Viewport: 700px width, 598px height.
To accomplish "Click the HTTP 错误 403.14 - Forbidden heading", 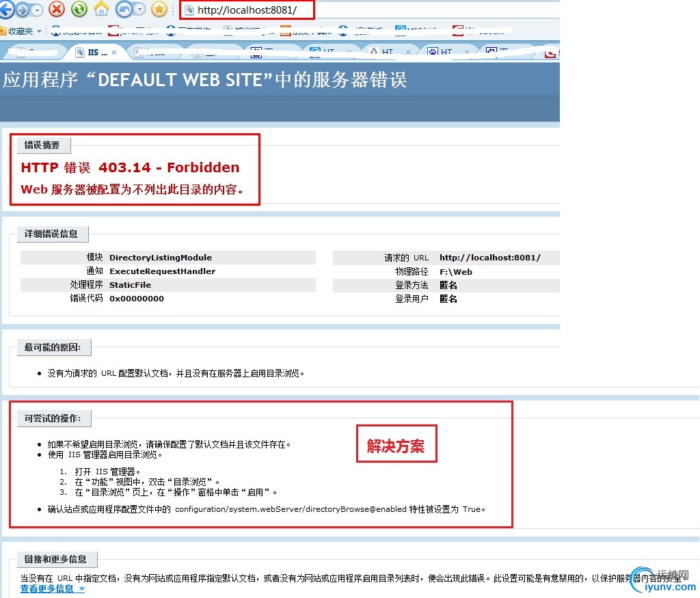I will pyautogui.click(x=130, y=167).
